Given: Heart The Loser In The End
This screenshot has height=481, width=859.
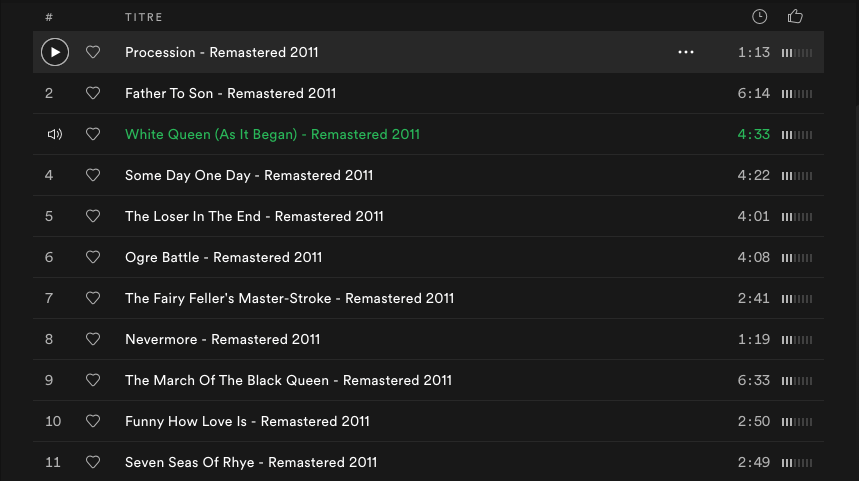Looking at the screenshot, I should 93,216.
